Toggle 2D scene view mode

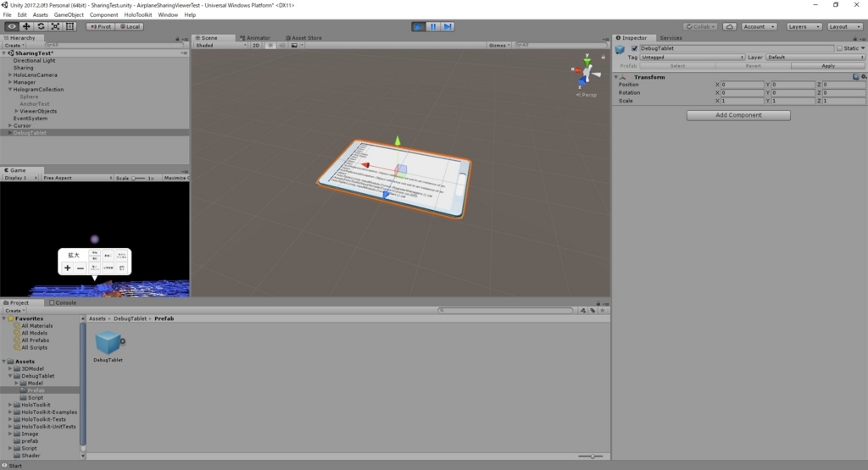coord(256,46)
